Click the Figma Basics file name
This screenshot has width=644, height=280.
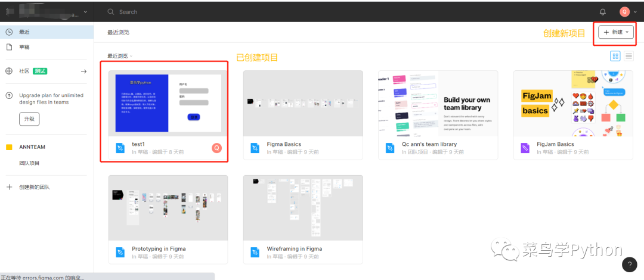[284, 144]
